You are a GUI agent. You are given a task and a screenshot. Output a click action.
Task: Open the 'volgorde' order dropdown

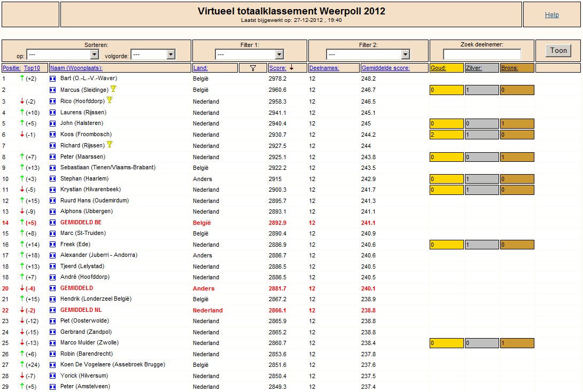coord(153,54)
